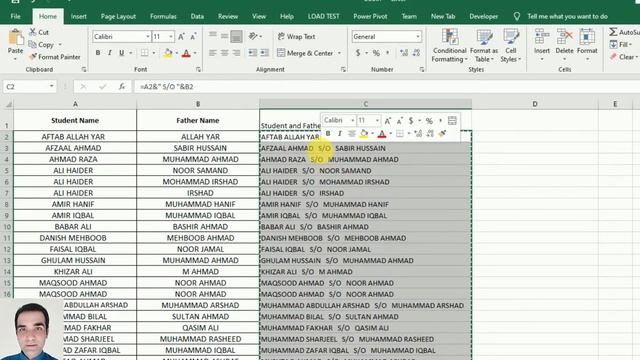Toggle Italic in the ribbon Font group
The height and width of the screenshot is (360, 640).
coord(109,53)
